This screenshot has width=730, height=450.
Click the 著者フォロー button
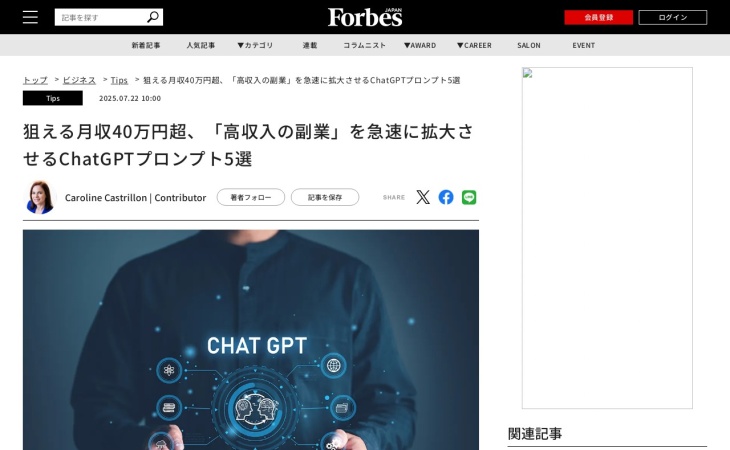click(251, 197)
